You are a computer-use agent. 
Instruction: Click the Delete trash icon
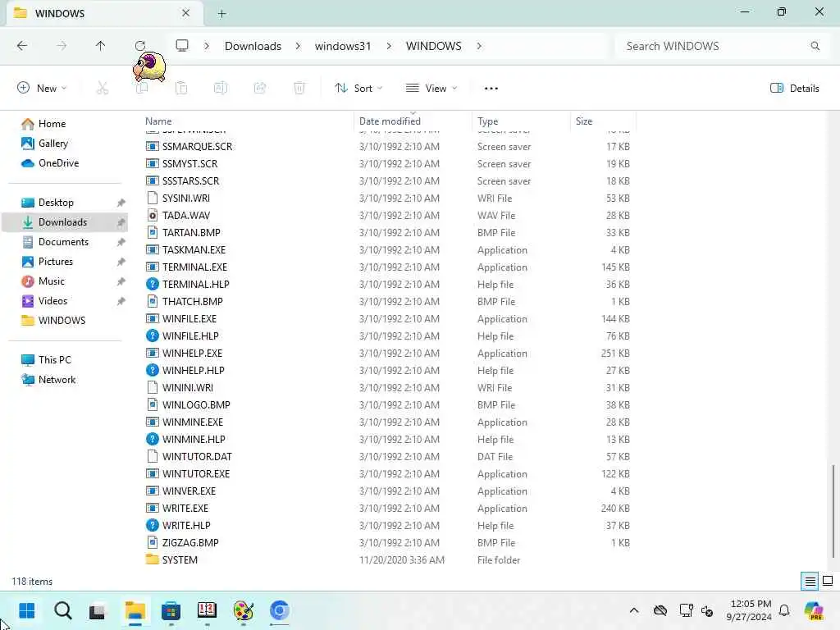pos(299,89)
